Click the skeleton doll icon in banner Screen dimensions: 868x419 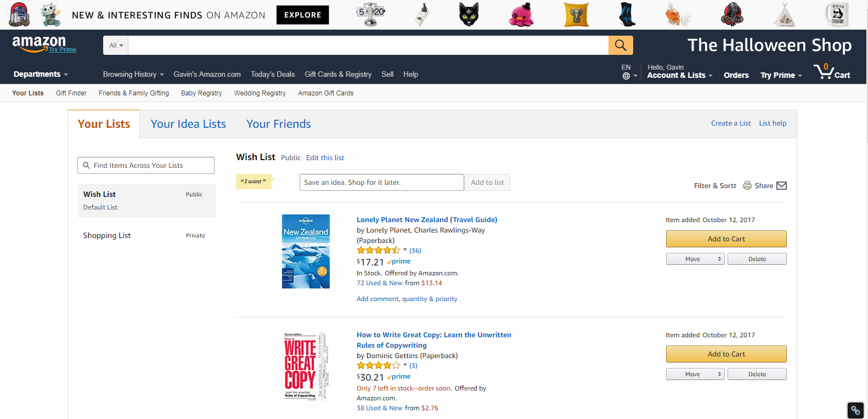click(50, 15)
